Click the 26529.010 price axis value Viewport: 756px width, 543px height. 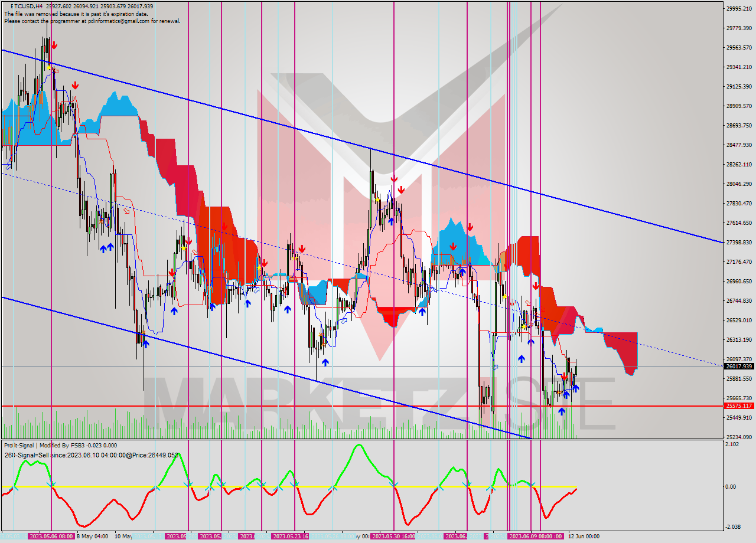point(739,320)
